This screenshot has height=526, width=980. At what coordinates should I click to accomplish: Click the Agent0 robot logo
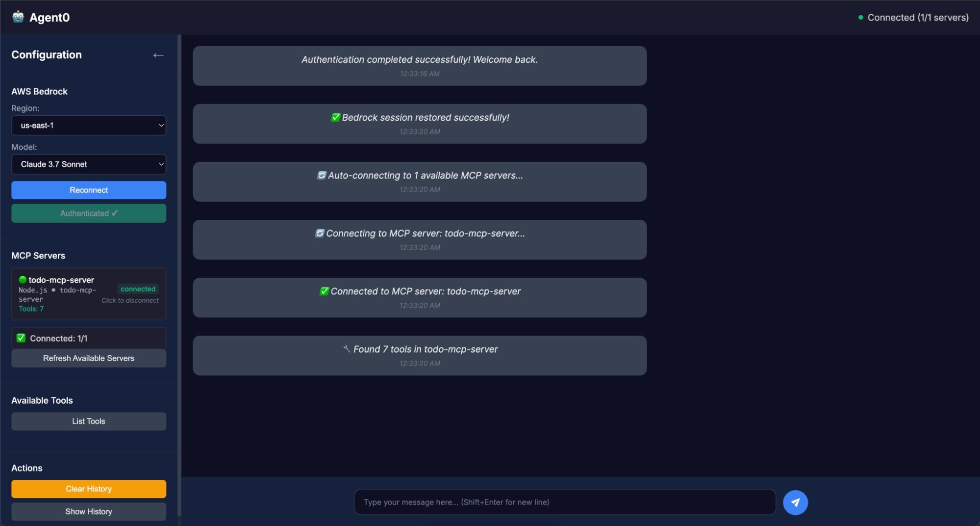(x=18, y=17)
